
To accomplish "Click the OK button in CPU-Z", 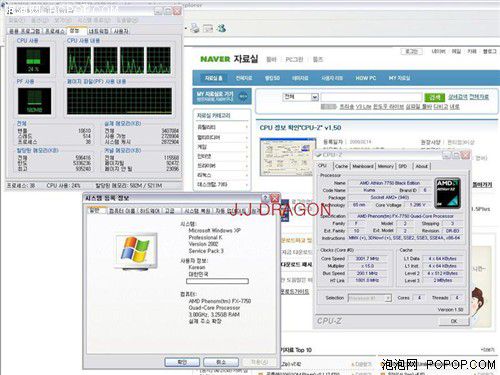I will 454,321.
